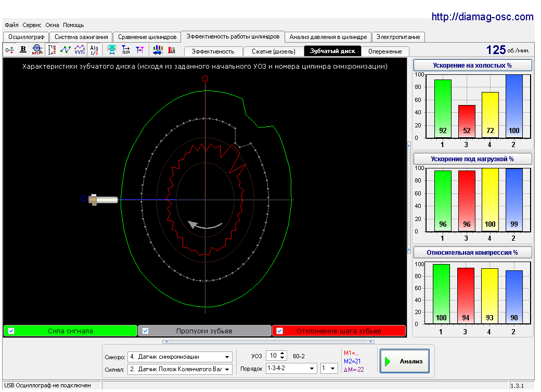The height and width of the screenshot is (392, 541).
Task: Click the yellow bar 100 under load chart
Action: (490, 200)
